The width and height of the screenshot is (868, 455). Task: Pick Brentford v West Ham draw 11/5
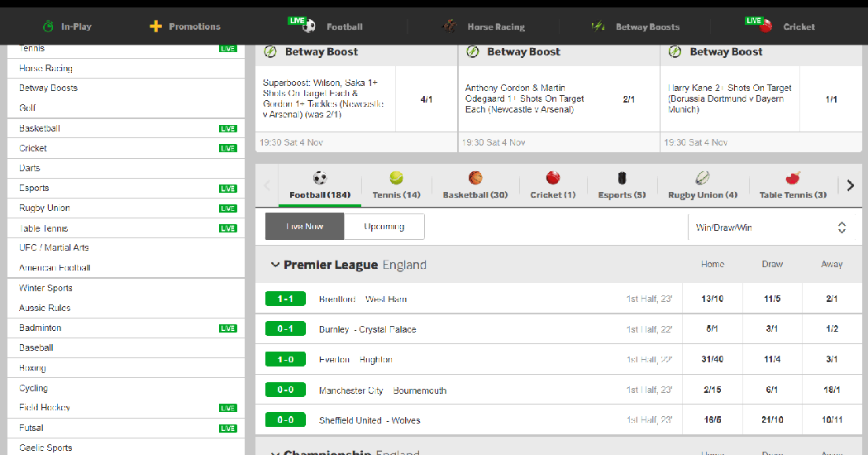point(772,299)
